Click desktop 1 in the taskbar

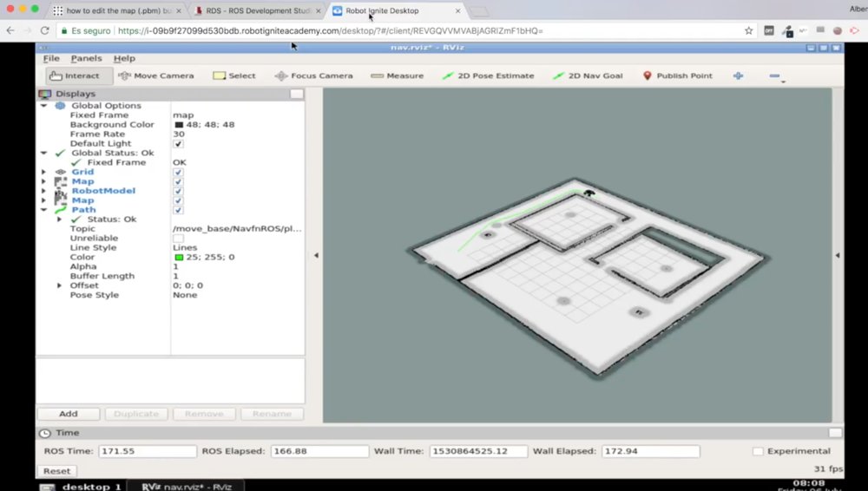(82, 487)
